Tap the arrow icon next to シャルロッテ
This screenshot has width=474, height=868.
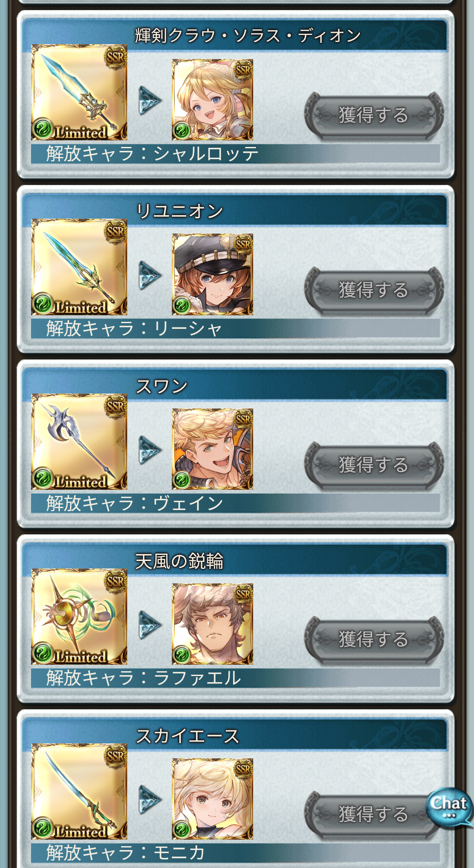pyautogui.click(x=150, y=100)
